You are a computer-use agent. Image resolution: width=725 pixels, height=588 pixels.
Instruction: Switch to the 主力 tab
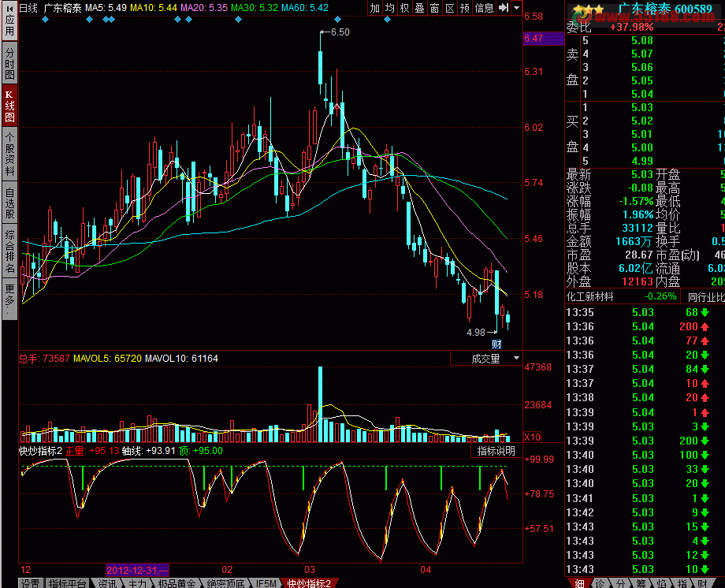coord(137,583)
